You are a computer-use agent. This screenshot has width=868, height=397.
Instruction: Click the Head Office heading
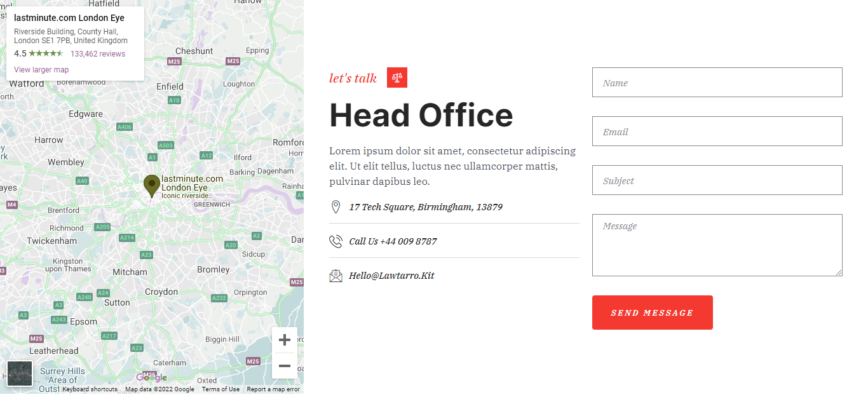coord(421,116)
